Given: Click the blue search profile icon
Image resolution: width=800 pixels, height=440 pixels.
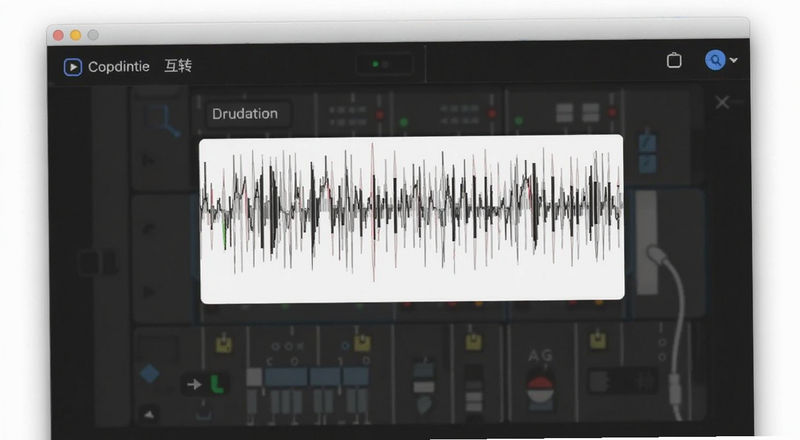Looking at the screenshot, I should pos(715,60).
